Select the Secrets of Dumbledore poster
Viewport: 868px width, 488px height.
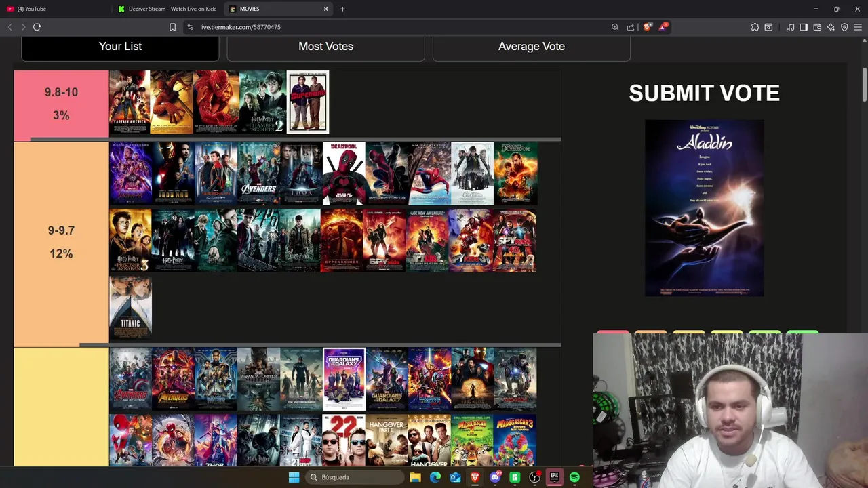click(515, 174)
